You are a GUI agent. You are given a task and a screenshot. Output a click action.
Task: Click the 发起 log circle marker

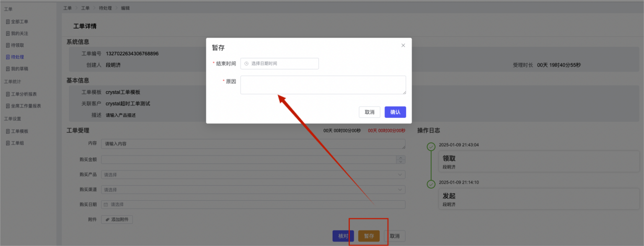tap(431, 184)
